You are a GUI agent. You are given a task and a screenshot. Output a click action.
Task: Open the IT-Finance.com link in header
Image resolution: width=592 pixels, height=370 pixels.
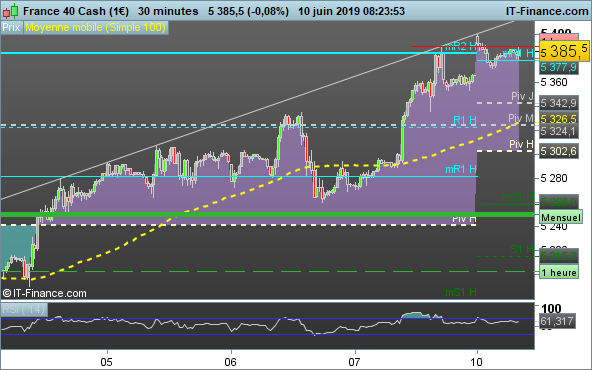547,11
